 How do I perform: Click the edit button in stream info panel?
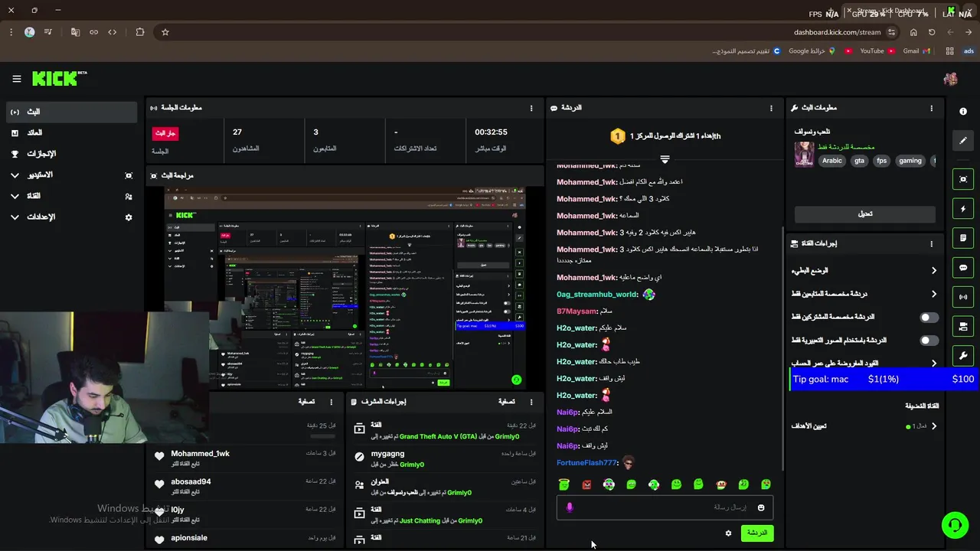click(865, 214)
